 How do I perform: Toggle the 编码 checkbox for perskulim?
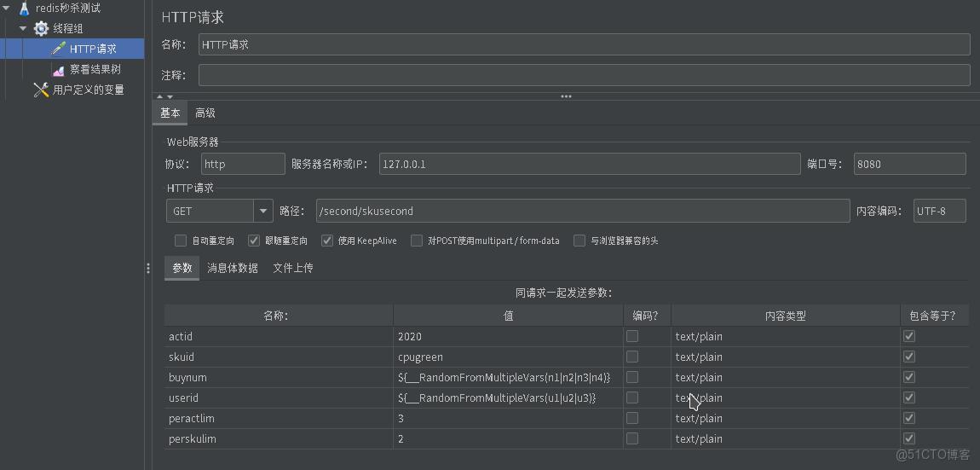(x=632, y=438)
